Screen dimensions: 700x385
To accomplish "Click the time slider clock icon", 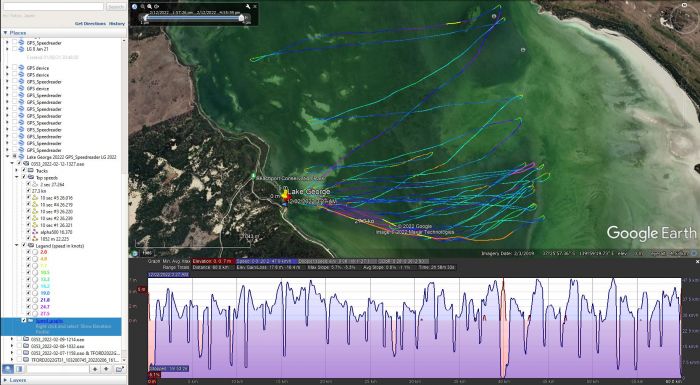I will click(135, 7).
